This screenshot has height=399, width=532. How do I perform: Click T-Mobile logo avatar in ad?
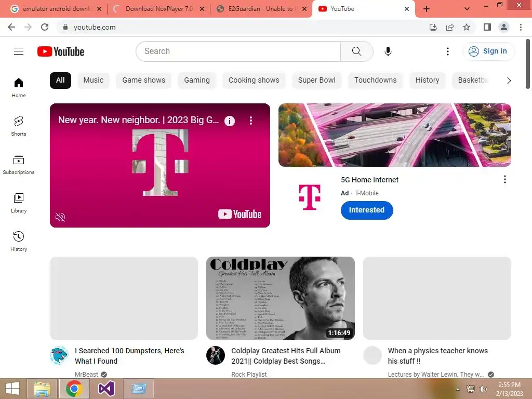(310, 197)
